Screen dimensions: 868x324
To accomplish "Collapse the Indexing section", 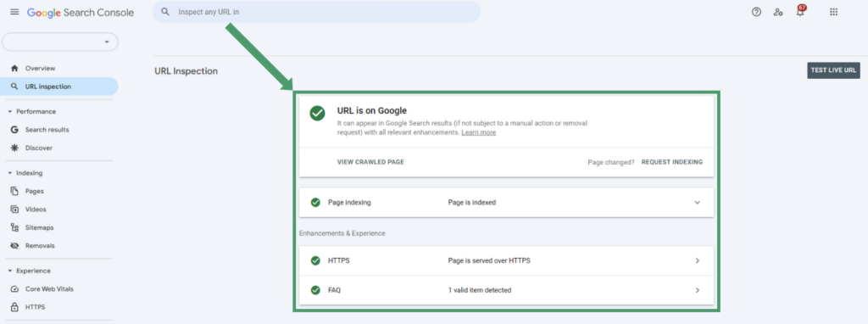I will pos(10,173).
